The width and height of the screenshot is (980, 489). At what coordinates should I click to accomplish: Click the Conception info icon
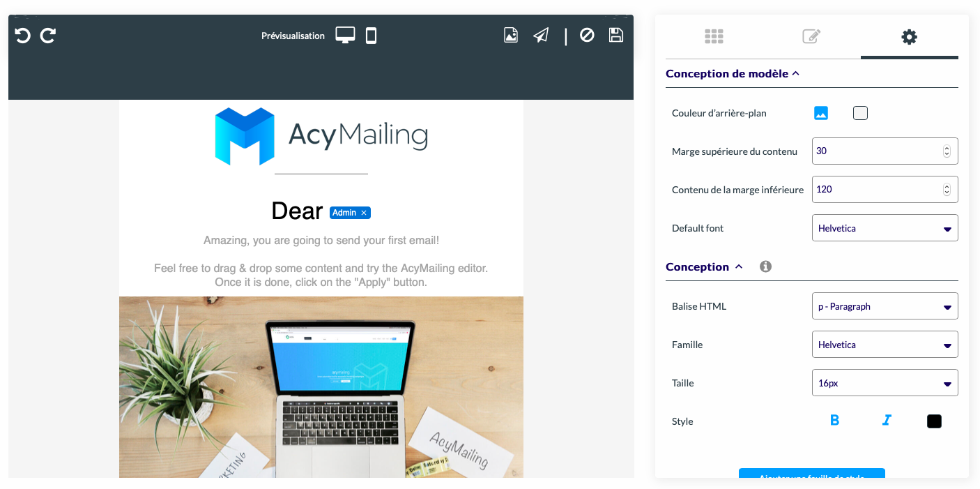point(765,266)
